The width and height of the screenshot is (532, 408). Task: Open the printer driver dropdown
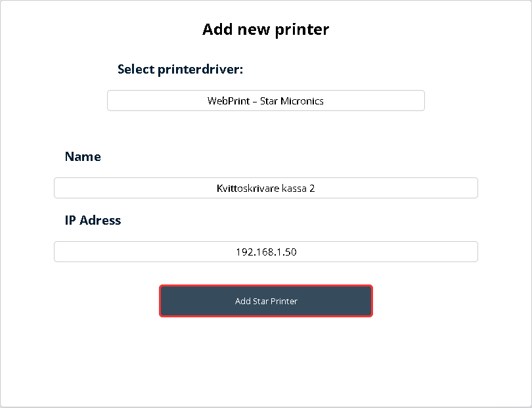(x=265, y=101)
